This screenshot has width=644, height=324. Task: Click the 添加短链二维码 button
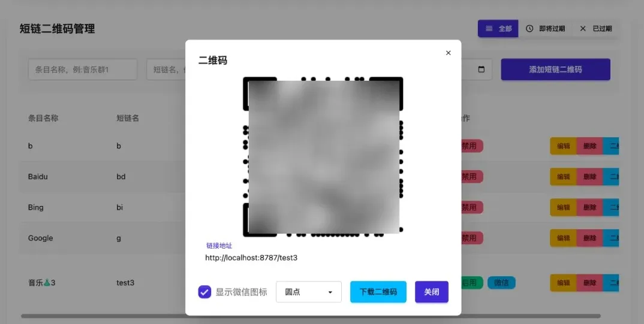(555, 69)
